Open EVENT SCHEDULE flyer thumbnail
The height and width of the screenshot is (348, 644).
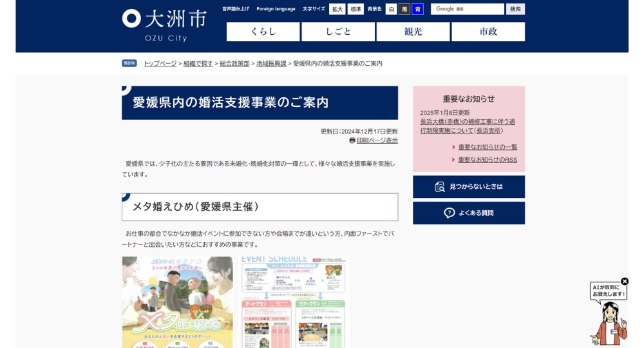(294, 302)
